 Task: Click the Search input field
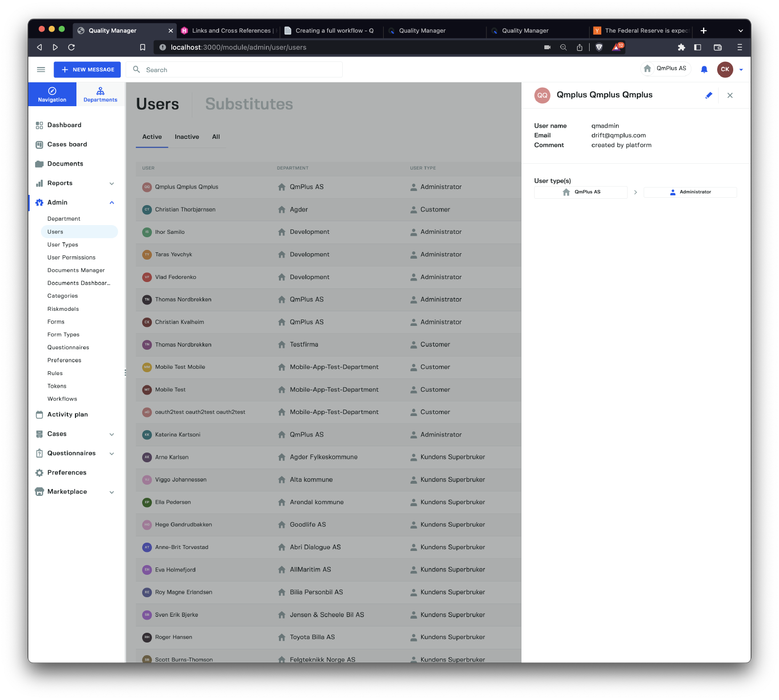[239, 70]
